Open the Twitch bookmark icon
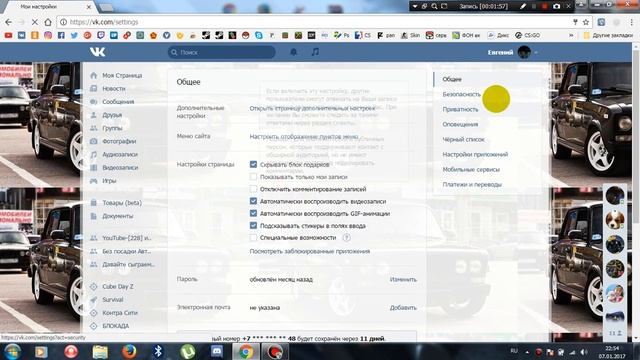 click(100, 36)
